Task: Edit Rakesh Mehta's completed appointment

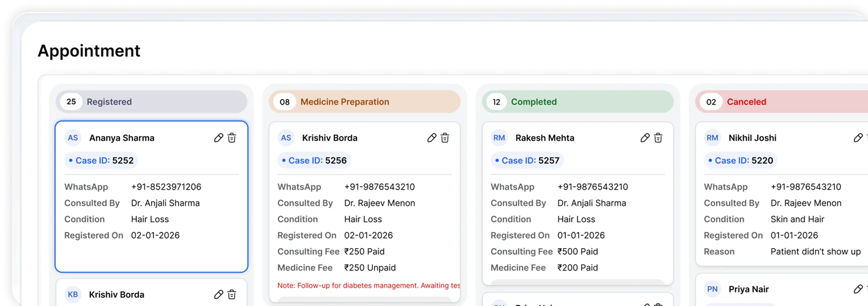Action: click(645, 138)
